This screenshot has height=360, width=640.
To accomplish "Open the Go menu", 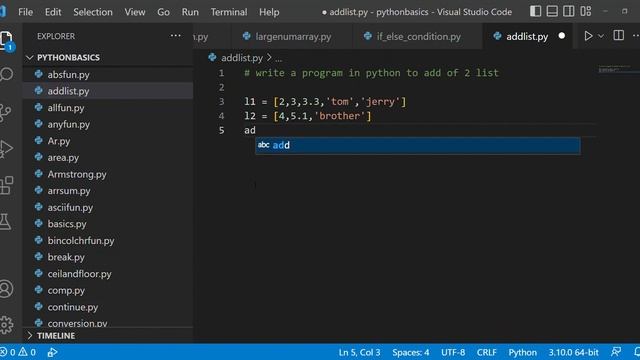I will pos(163,12).
